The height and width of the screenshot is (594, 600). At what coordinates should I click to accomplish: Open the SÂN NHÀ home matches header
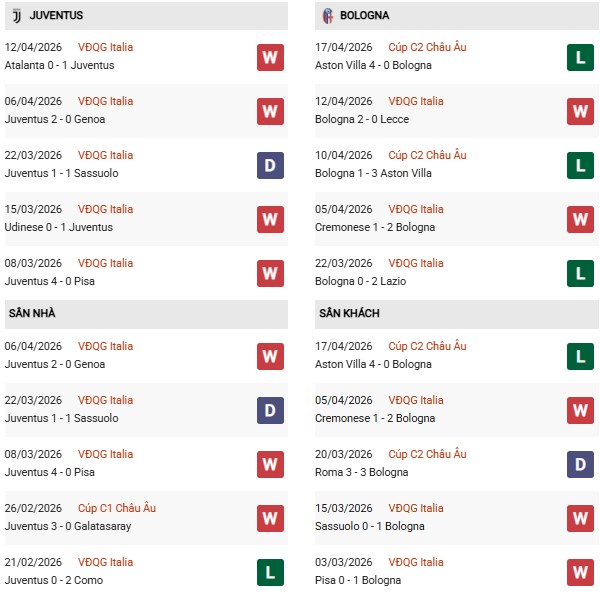(x=32, y=314)
